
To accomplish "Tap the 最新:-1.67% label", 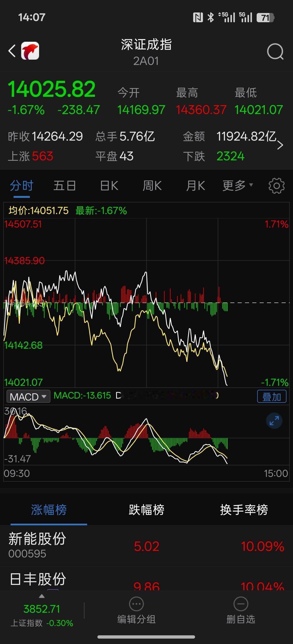I will [101, 211].
